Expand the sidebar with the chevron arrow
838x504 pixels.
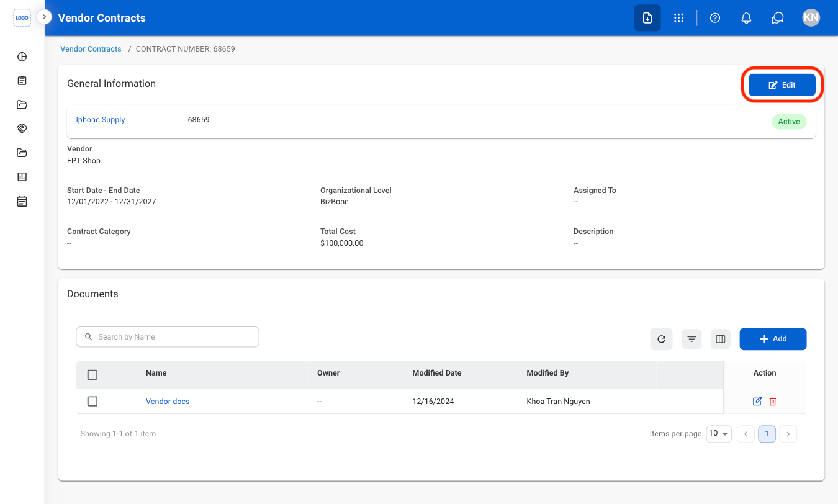(x=44, y=17)
